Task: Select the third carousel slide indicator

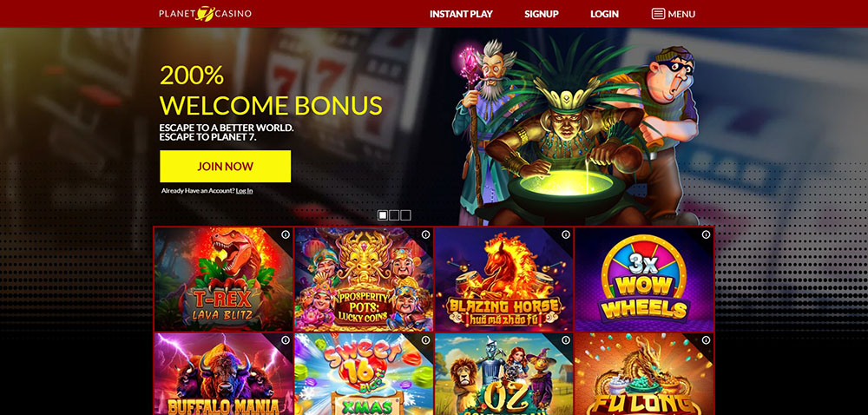Action: pyautogui.click(x=405, y=215)
